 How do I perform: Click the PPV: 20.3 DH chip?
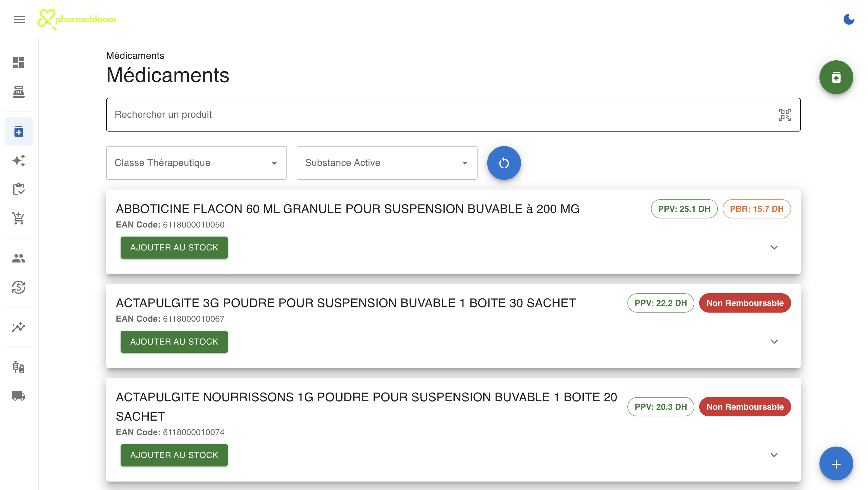tap(661, 407)
